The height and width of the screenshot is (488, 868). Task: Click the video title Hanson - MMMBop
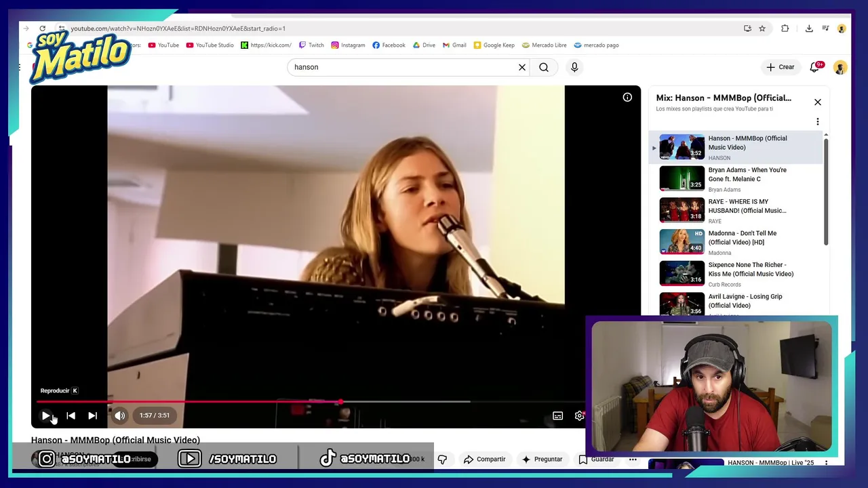click(x=115, y=440)
